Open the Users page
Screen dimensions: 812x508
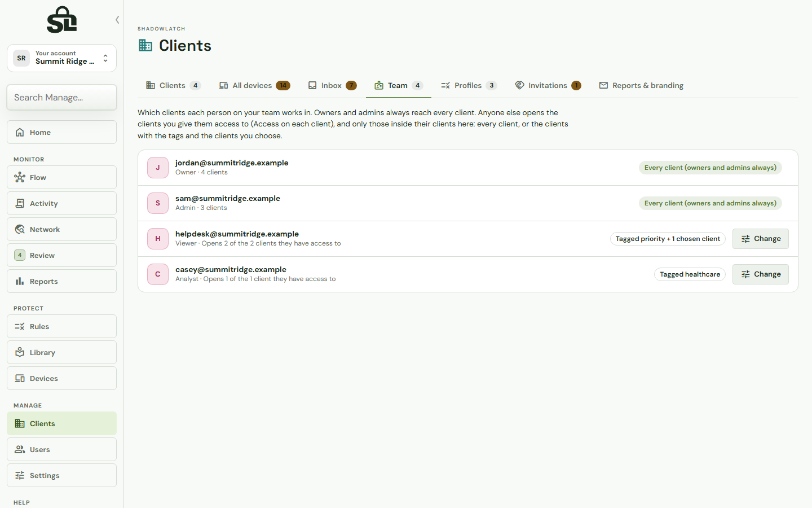point(61,449)
